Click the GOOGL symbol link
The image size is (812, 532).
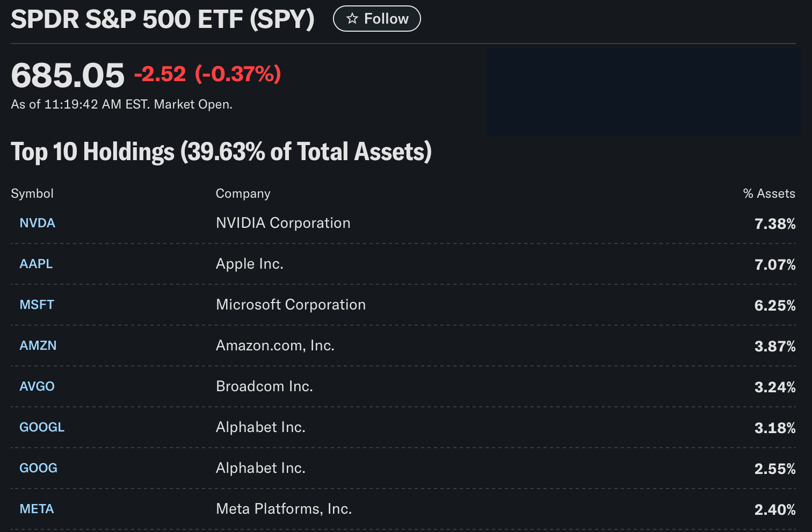[42, 427]
